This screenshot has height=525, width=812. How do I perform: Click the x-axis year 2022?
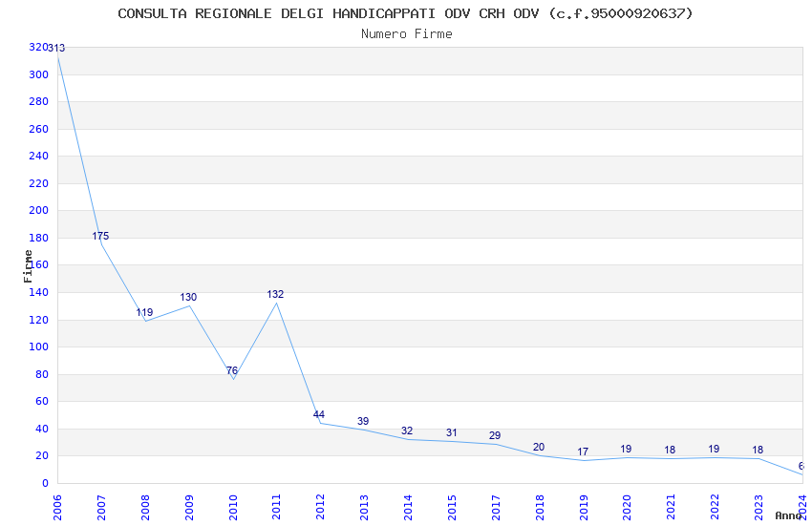click(715, 507)
